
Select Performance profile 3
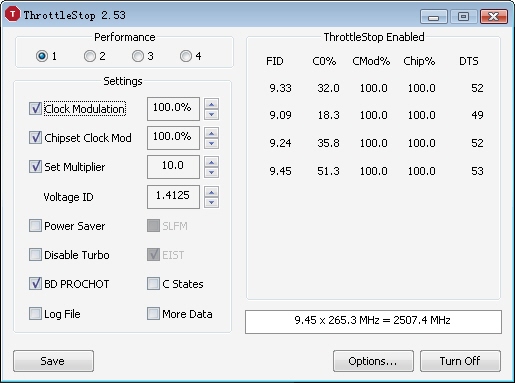pos(138,56)
